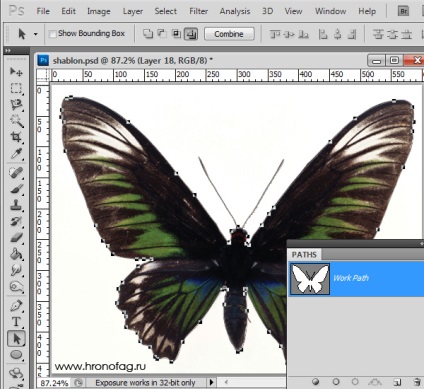Screen dimensions: 424x389
Task: Open the tool preset picker arrow
Action: pyautogui.click(x=35, y=34)
